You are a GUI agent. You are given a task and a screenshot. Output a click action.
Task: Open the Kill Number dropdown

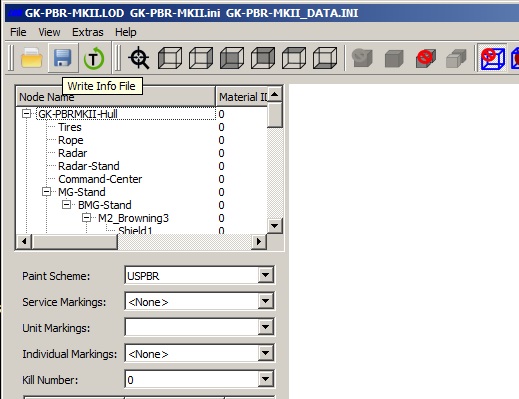pos(266,379)
